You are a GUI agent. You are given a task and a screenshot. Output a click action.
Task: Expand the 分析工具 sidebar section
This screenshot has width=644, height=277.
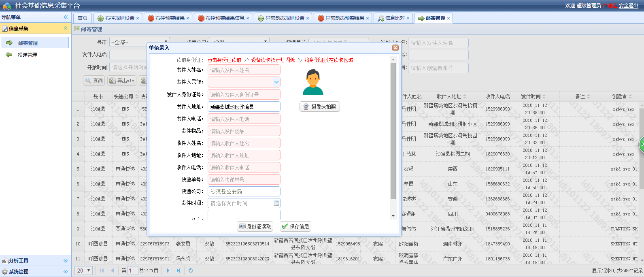(36, 260)
